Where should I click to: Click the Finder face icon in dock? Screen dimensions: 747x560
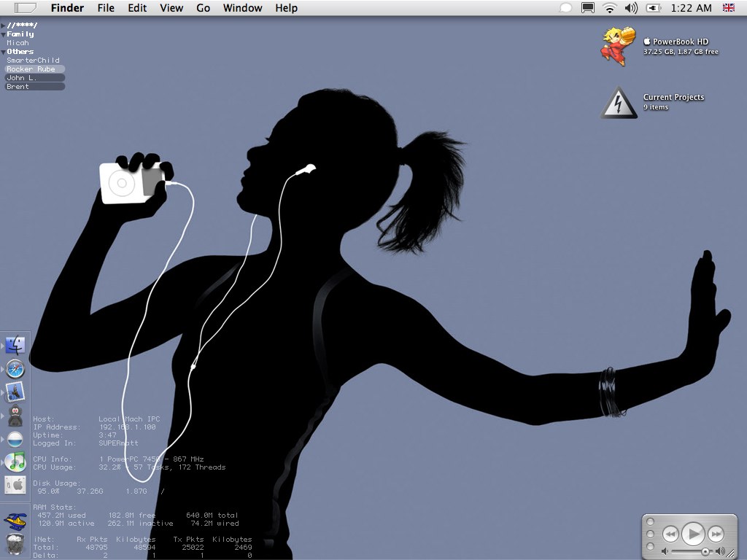coord(15,346)
